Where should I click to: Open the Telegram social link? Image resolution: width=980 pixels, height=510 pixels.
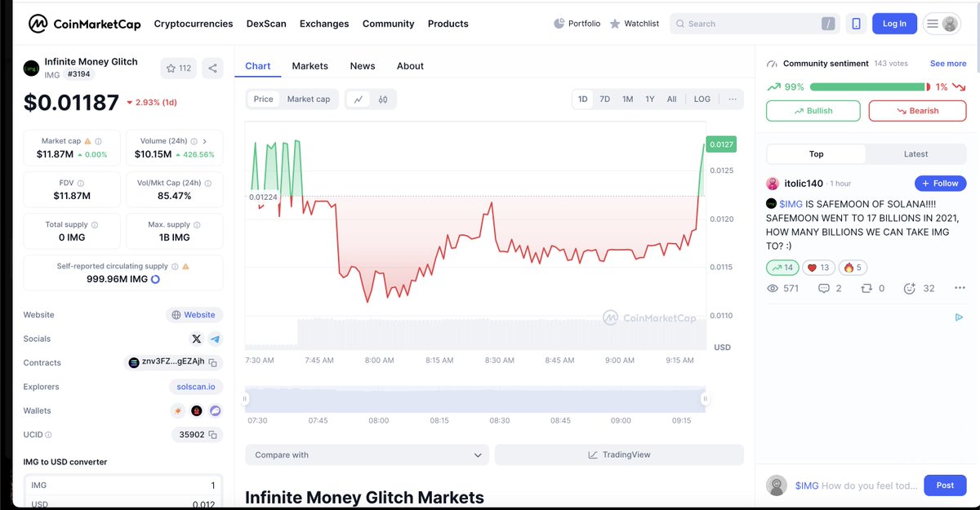click(x=215, y=339)
